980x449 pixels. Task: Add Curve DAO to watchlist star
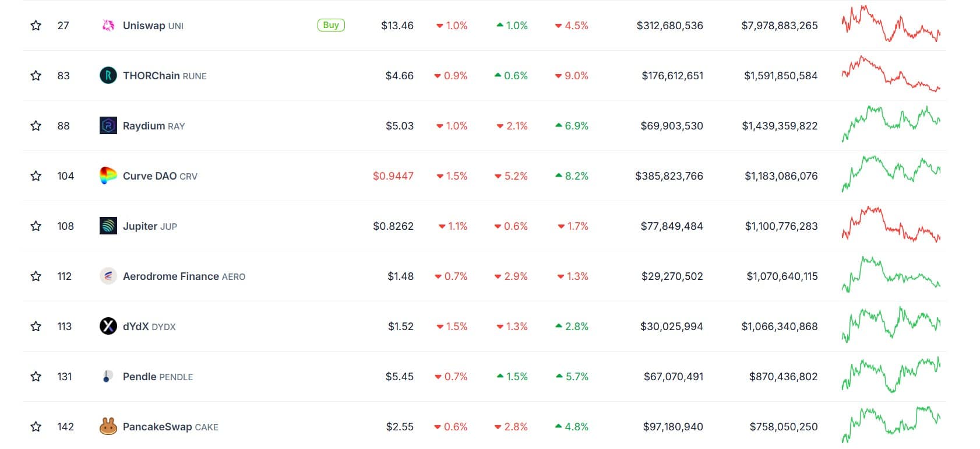click(x=36, y=176)
